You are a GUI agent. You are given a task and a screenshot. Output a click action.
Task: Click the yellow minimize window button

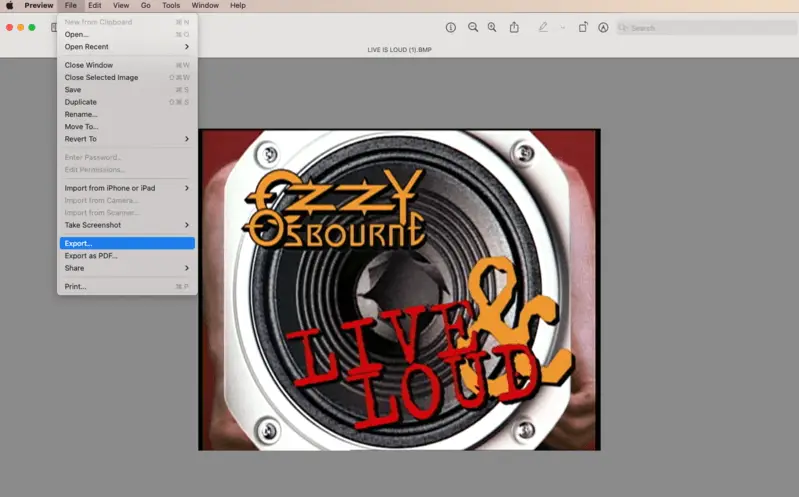click(x=20, y=28)
